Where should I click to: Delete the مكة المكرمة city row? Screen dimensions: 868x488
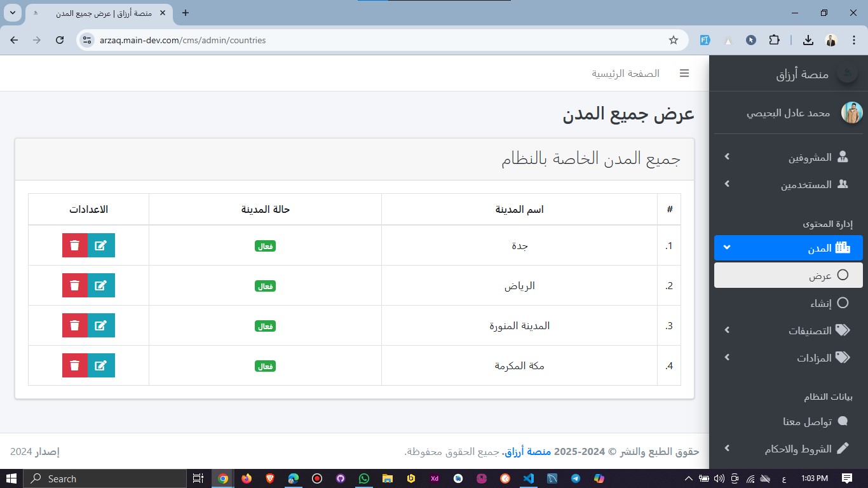(x=75, y=365)
